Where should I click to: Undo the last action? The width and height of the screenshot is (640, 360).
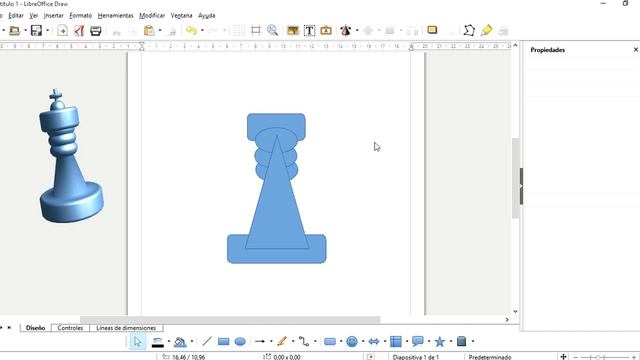pyautogui.click(x=191, y=31)
